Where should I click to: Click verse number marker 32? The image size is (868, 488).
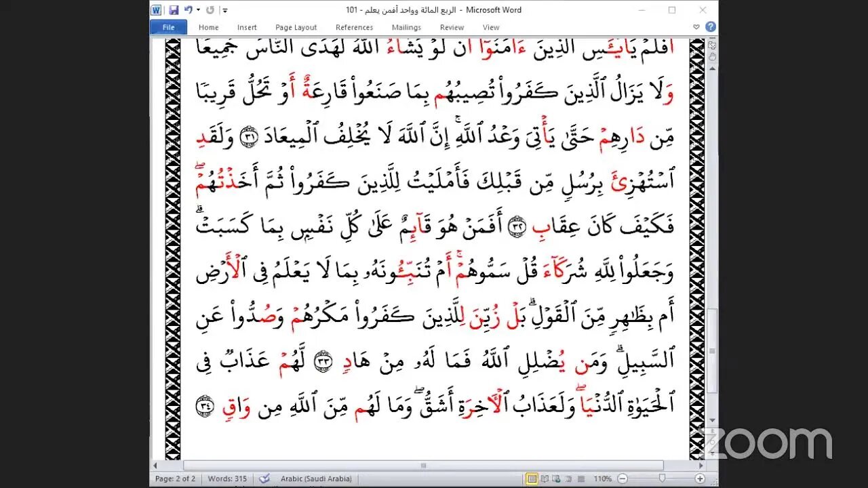pos(517,227)
